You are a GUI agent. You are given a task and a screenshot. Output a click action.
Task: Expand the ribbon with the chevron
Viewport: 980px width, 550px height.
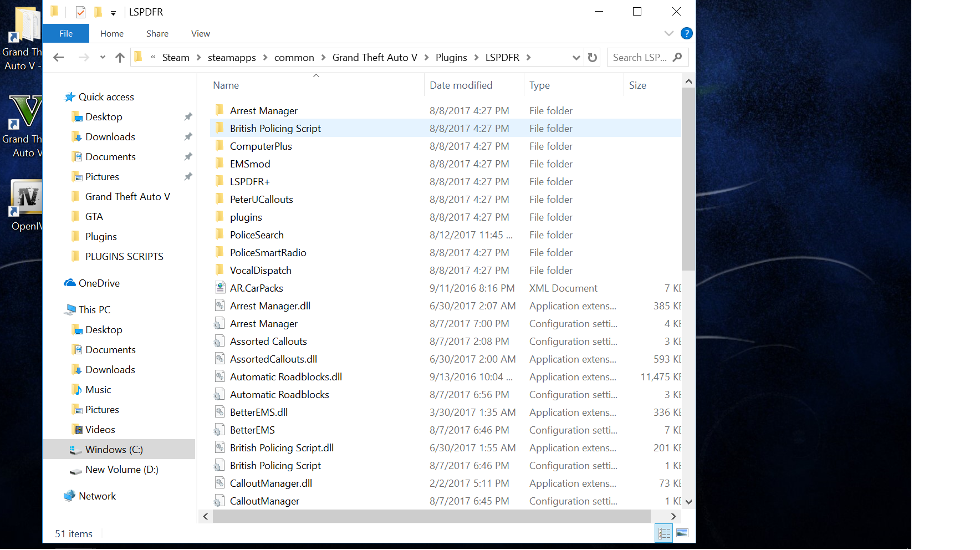[x=669, y=33]
